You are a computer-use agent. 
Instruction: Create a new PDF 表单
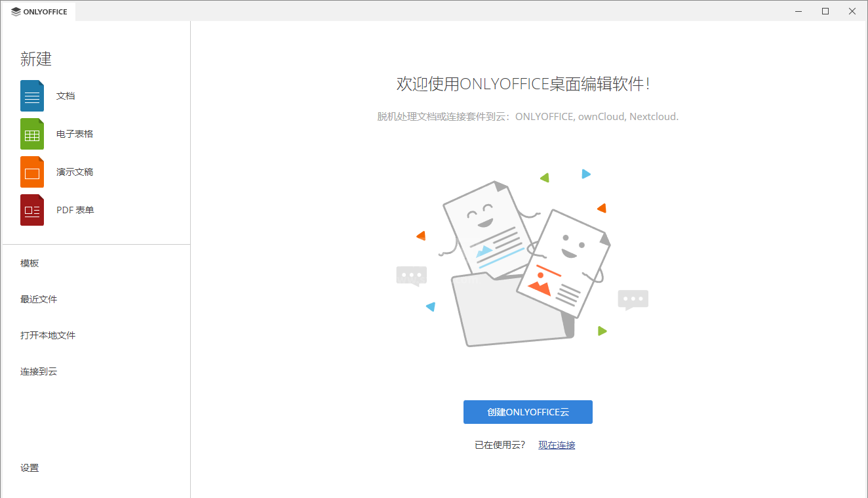point(75,210)
